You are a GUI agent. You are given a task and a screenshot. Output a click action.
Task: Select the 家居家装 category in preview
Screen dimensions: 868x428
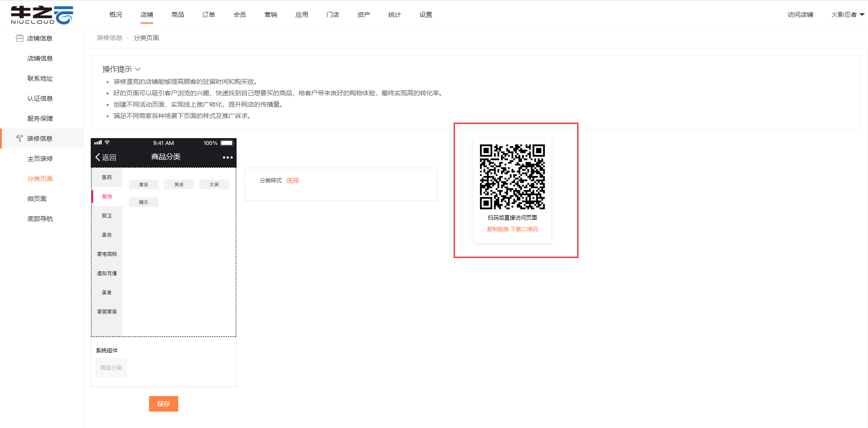tap(107, 311)
